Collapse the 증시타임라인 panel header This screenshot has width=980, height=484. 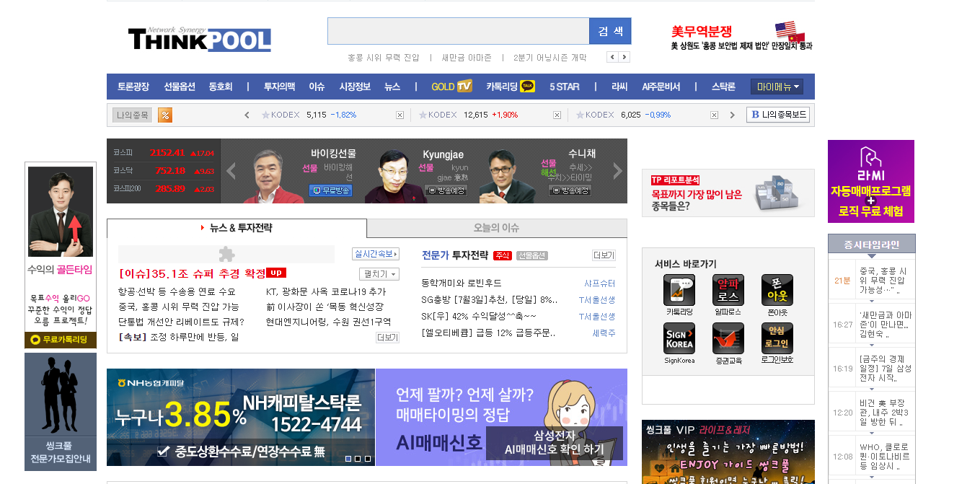pos(872,245)
